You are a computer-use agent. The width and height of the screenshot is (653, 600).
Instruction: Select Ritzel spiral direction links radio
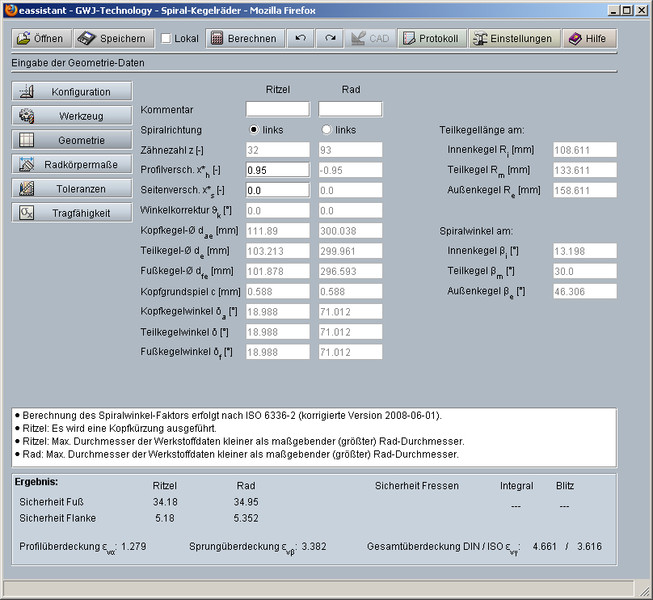pos(254,130)
